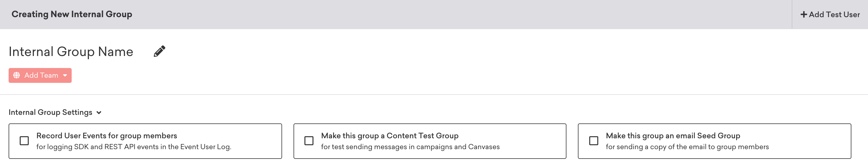The image size is (868, 168).
Task: Click the globe icon on Add Team
Action: (x=17, y=75)
